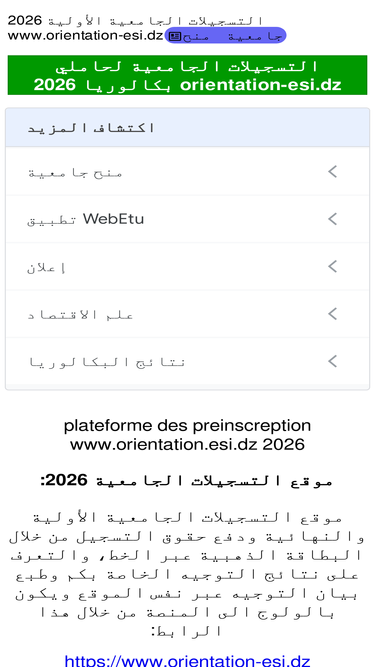Image resolution: width=375 pixels, height=667 pixels.
Task: Select the علم الاقتصاد list entry
Action: click(x=188, y=314)
